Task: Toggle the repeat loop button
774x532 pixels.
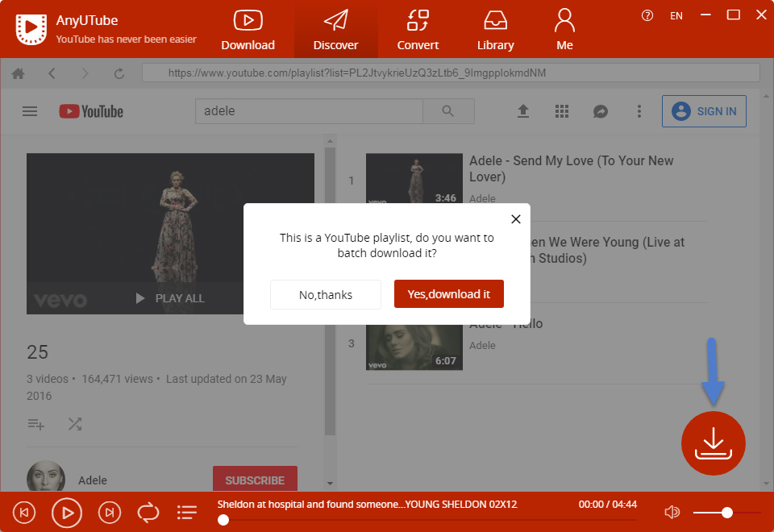Action: [x=148, y=513]
